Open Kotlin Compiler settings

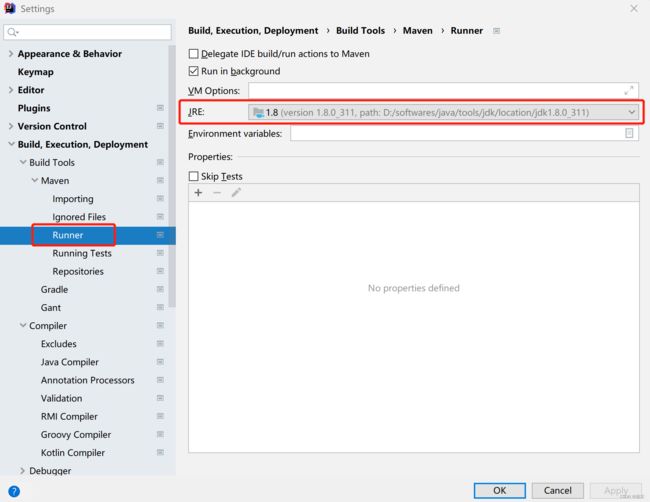[x=73, y=453]
